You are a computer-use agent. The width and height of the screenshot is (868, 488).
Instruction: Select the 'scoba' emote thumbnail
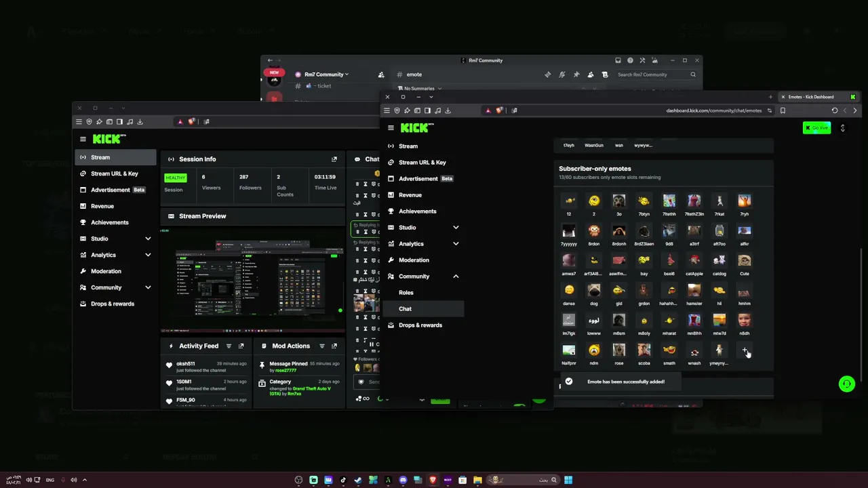[644, 350]
